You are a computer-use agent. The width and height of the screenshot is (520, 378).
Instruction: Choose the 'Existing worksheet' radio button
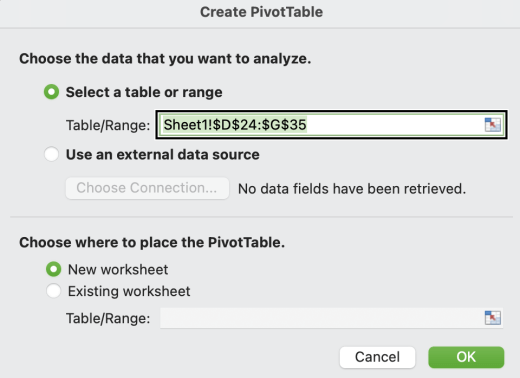coord(53,291)
